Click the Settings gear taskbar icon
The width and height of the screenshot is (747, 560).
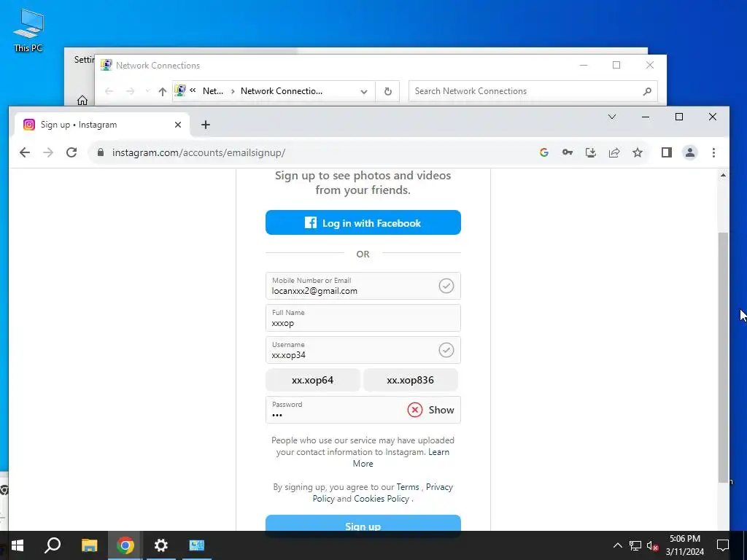click(161, 545)
